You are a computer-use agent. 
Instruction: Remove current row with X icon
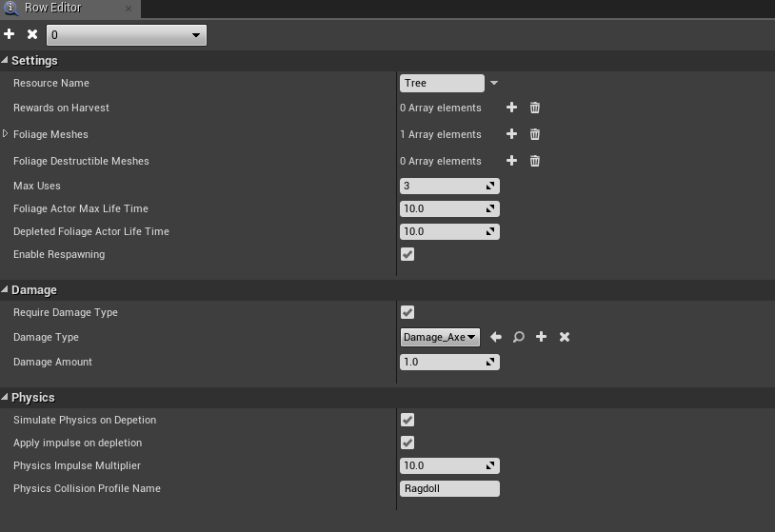pyautogui.click(x=32, y=34)
